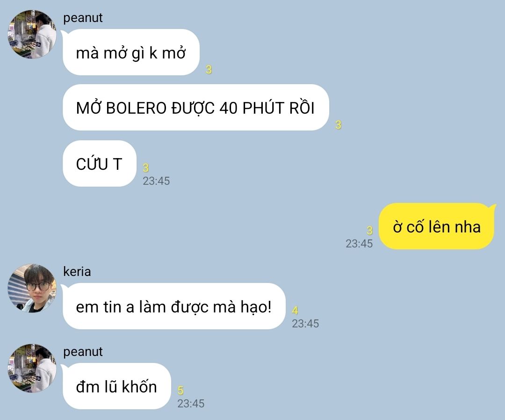Click the peanut sender name at top
Screen dimensions: 505x420
pos(83,18)
